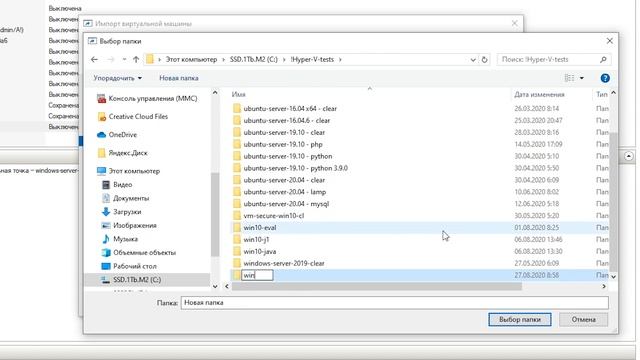This screenshot has height=360, width=640.
Task: Collapse the Hyper-V manager panel round up-arrow button
Action: tap(629, 156)
